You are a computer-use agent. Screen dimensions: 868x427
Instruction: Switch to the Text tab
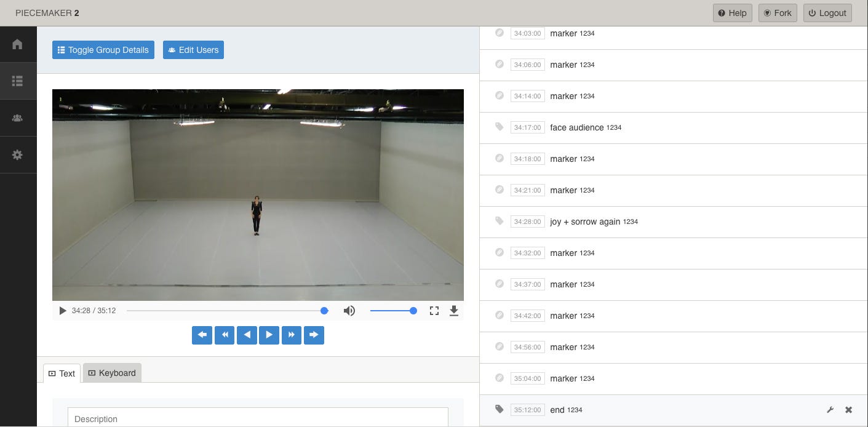[x=62, y=373]
